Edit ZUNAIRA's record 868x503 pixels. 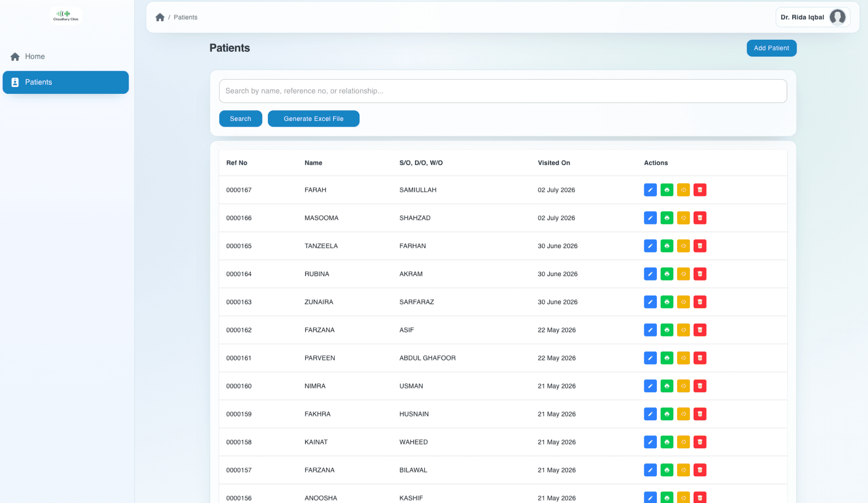point(650,302)
